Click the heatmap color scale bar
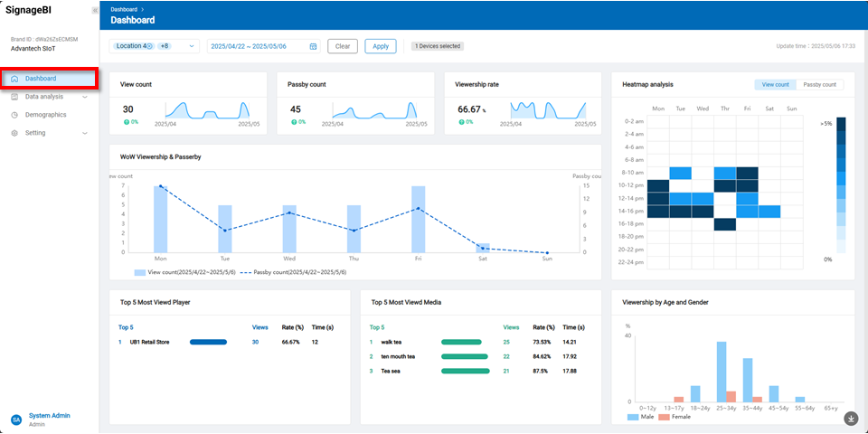This screenshot has width=868, height=434. coord(841,185)
